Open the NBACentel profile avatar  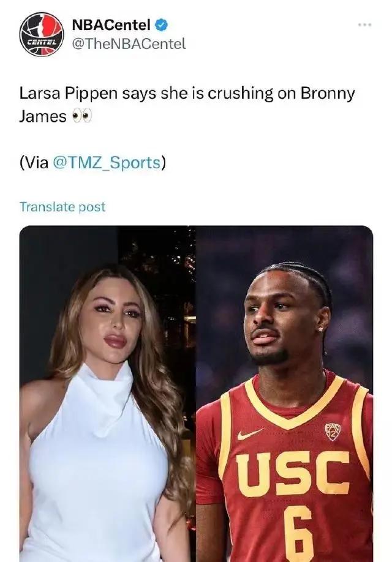(41, 34)
